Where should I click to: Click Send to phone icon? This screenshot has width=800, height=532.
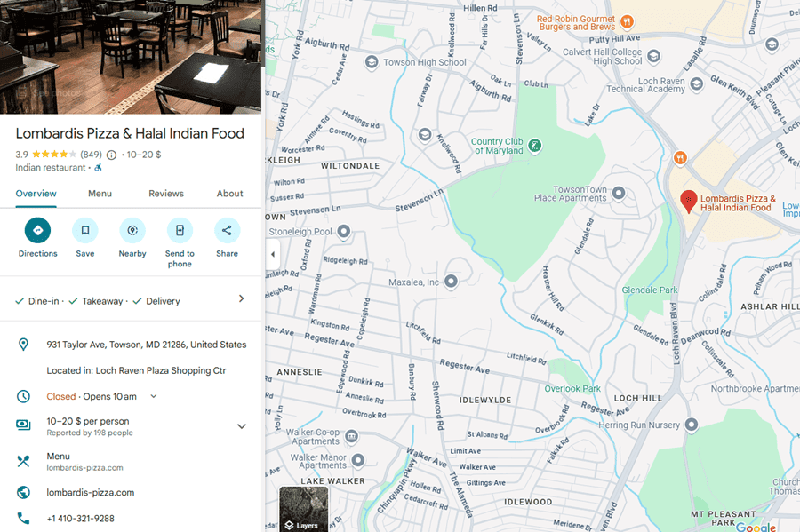pos(180,230)
